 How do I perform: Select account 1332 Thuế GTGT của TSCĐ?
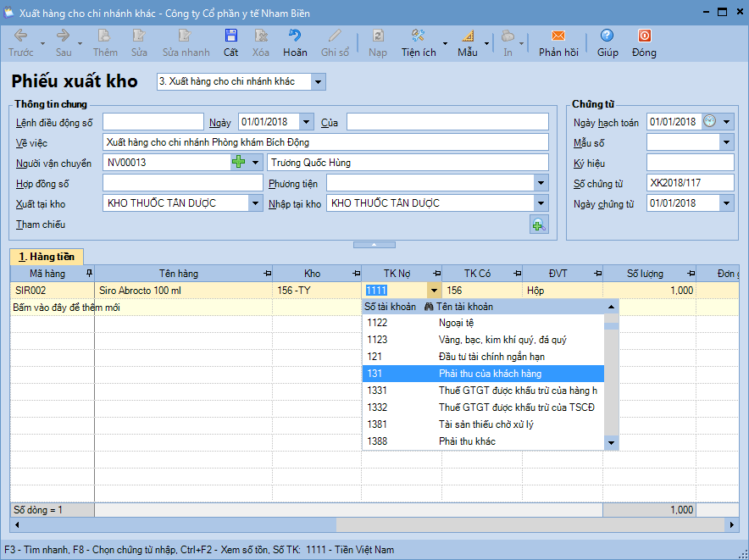point(483,408)
